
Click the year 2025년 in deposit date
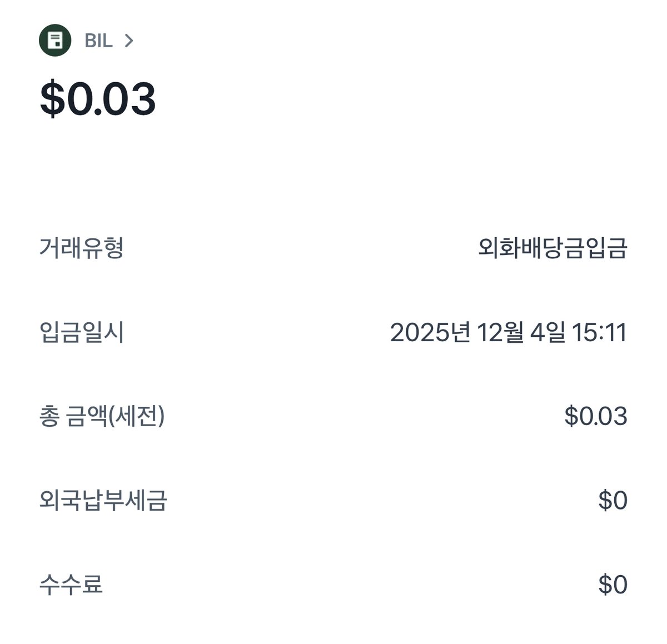[430, 332]
